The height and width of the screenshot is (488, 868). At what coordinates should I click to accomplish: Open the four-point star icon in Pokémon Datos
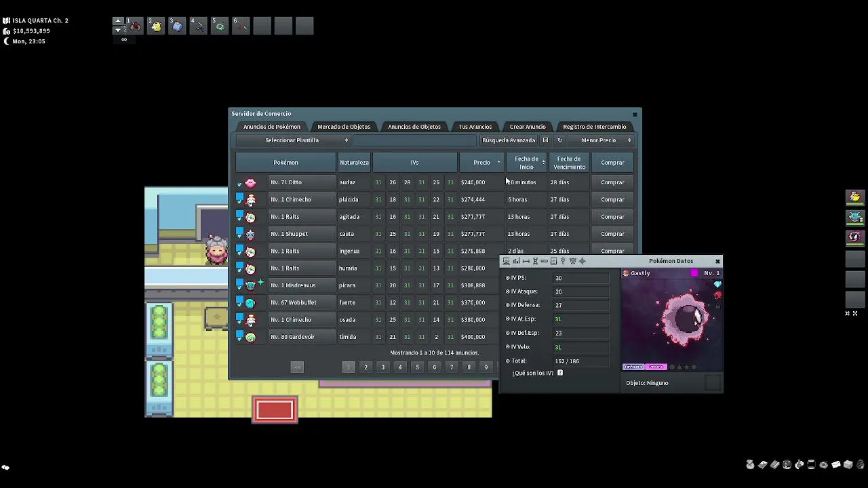pos(582,261)
